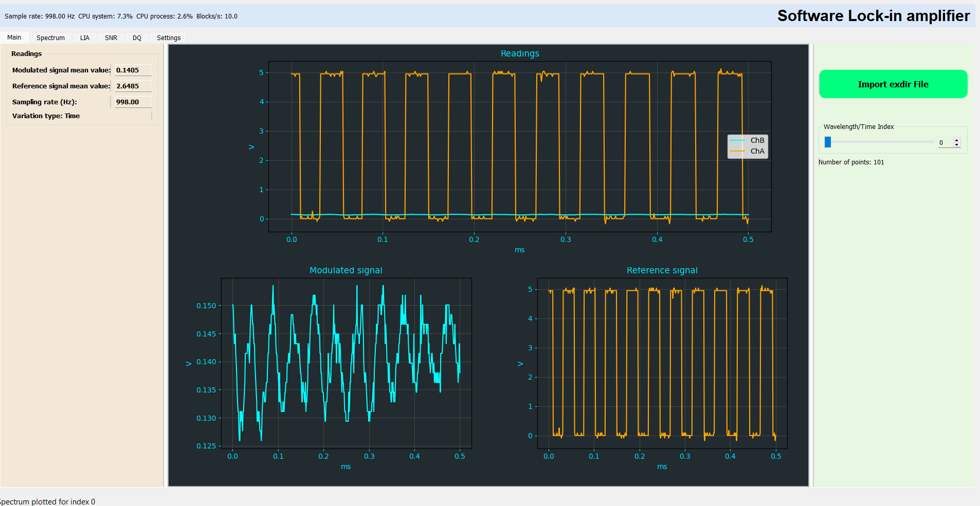Open the Settings tab

coord(169,38)
